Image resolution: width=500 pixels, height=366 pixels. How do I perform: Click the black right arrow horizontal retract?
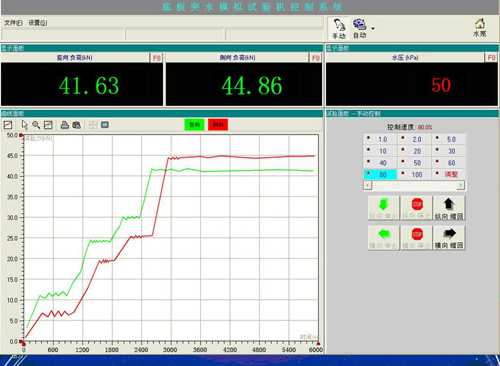coord(449,238)
